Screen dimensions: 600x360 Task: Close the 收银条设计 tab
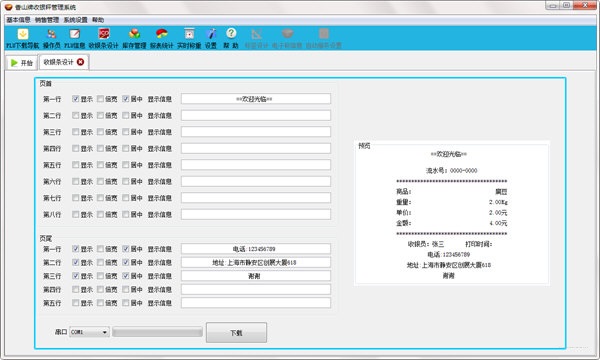(x=80, y=62)
